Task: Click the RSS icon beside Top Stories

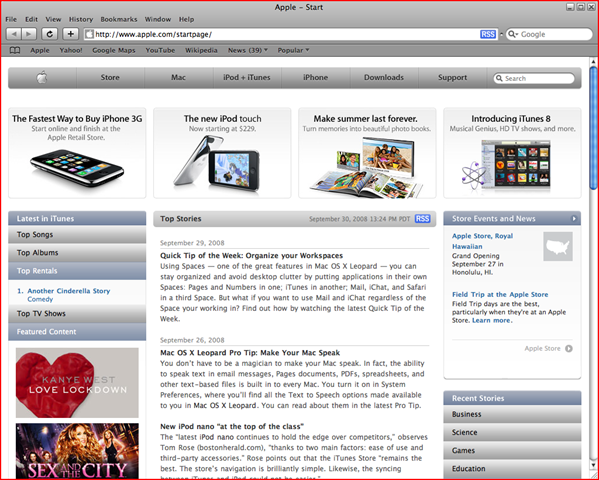Action: pyautogui.click(x=423, y=219)
